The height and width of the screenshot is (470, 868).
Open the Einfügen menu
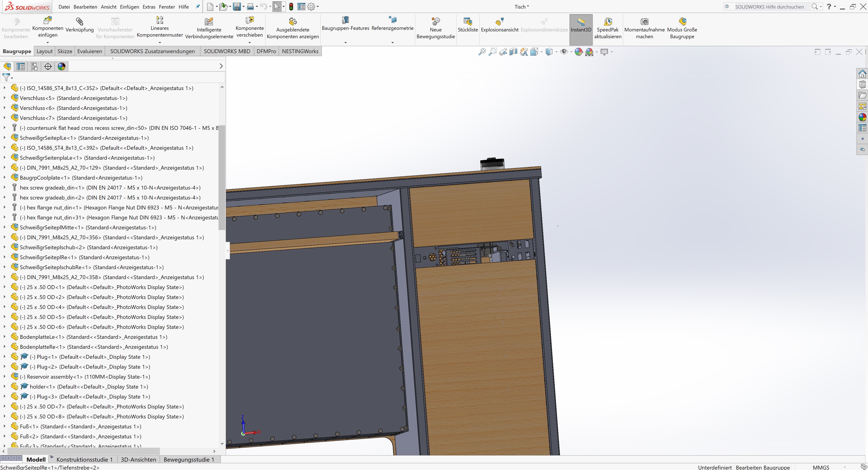pos(129,7)
